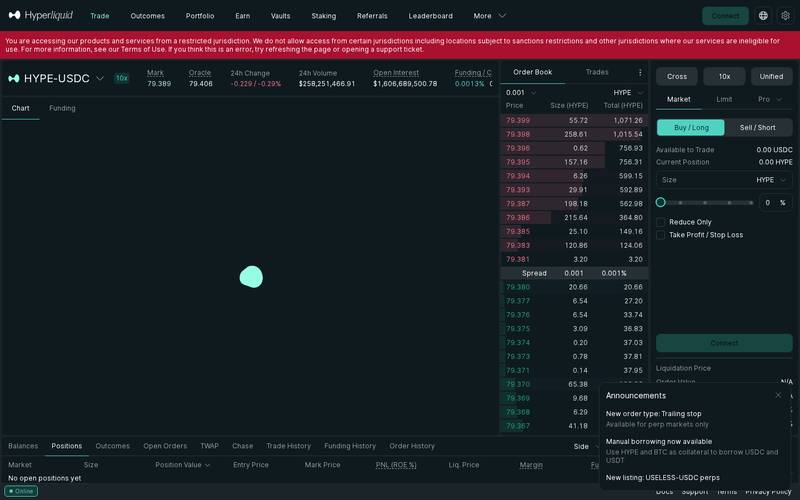This screenshot has width=800, height=500.
Task: Open the language globe icon
Action: [763, 16]
